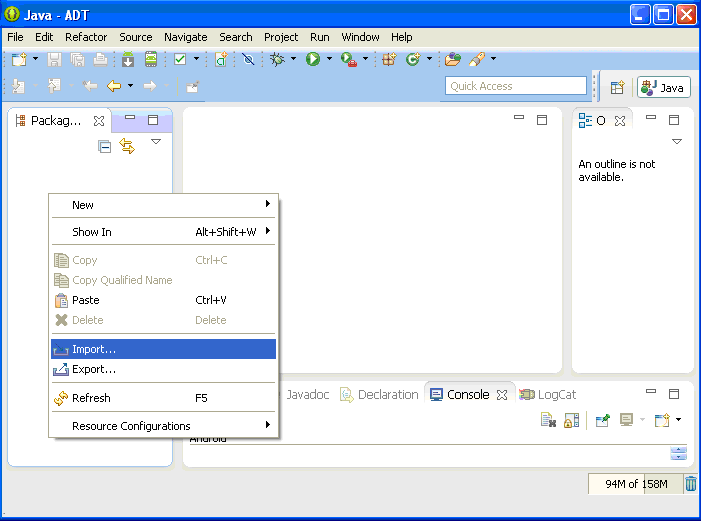Click Collapse All in Package Explorer
Screen dimensions: 701x521
(x=105, y=147)
